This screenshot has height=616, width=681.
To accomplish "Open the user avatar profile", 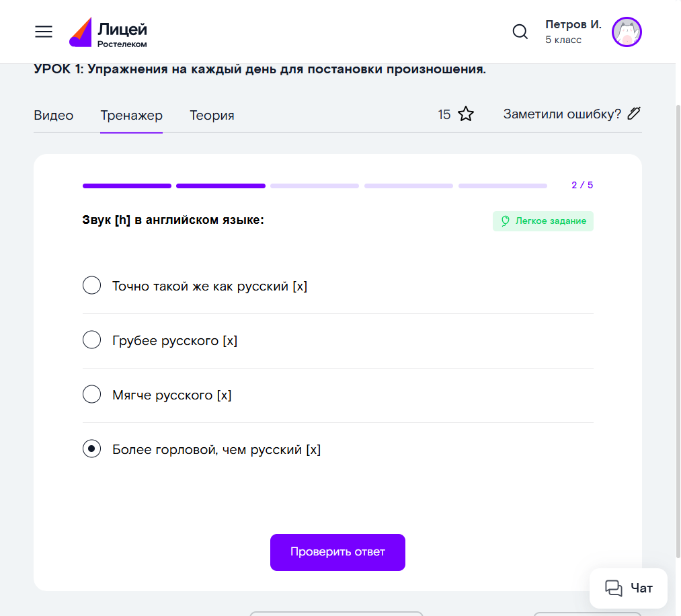I will pos(627,32).
